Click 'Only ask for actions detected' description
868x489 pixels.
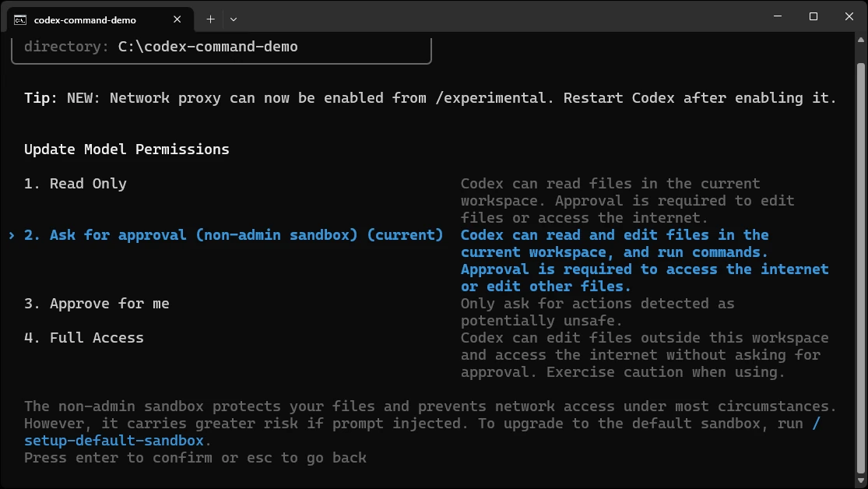597,311
